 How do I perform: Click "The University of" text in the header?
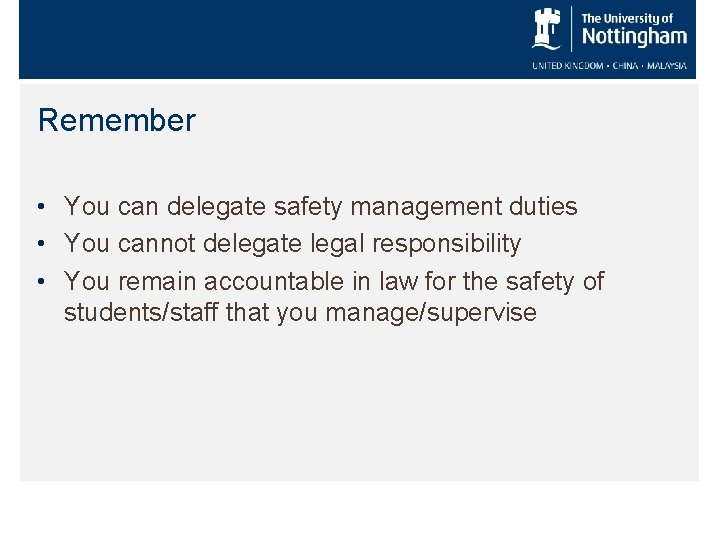627,18
